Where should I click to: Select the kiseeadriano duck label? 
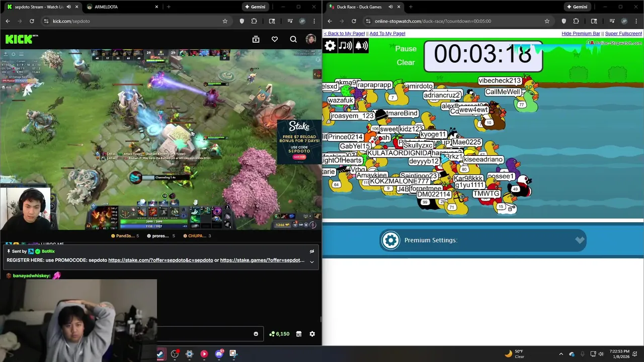[483, 159]
